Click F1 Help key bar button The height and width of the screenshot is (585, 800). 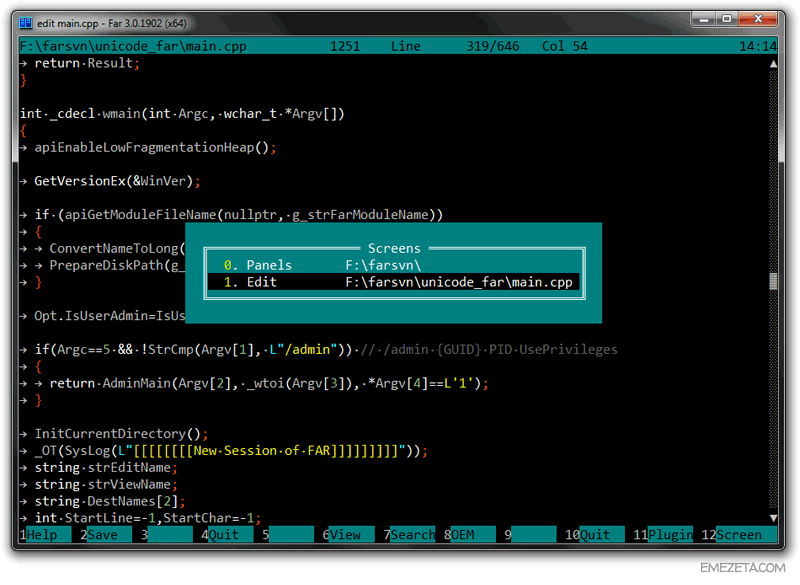(45, 535)
